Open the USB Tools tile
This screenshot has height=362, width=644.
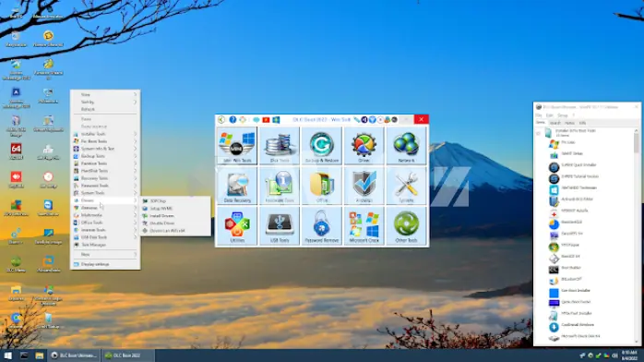click(x=280, y=225)
